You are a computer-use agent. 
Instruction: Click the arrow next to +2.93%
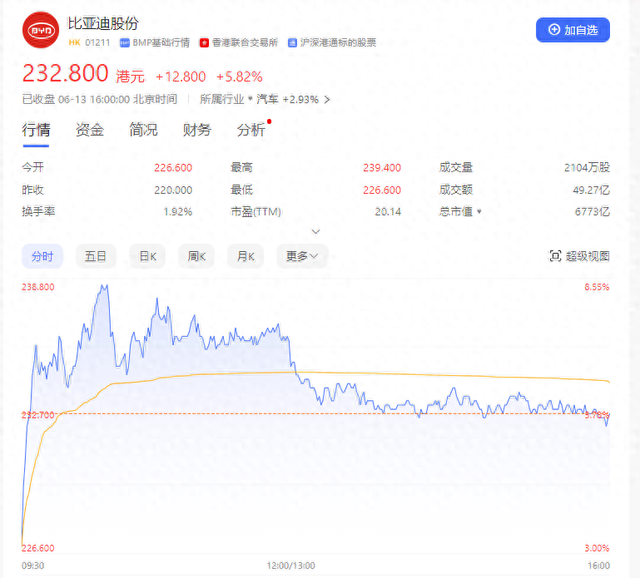(327, 100)
